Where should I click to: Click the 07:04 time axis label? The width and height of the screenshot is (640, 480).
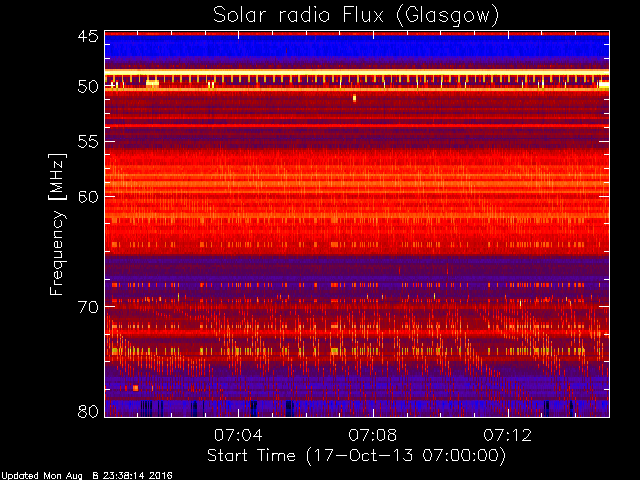tap(238, 435)
